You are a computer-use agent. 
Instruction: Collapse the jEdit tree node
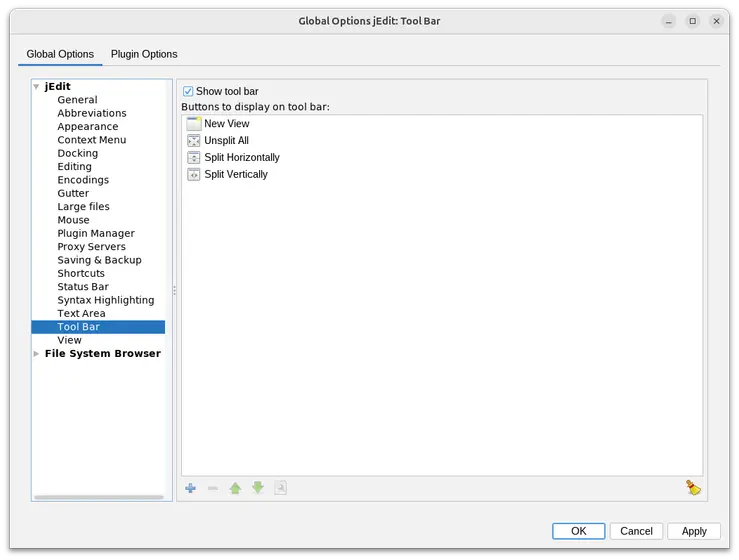(37, 87)
